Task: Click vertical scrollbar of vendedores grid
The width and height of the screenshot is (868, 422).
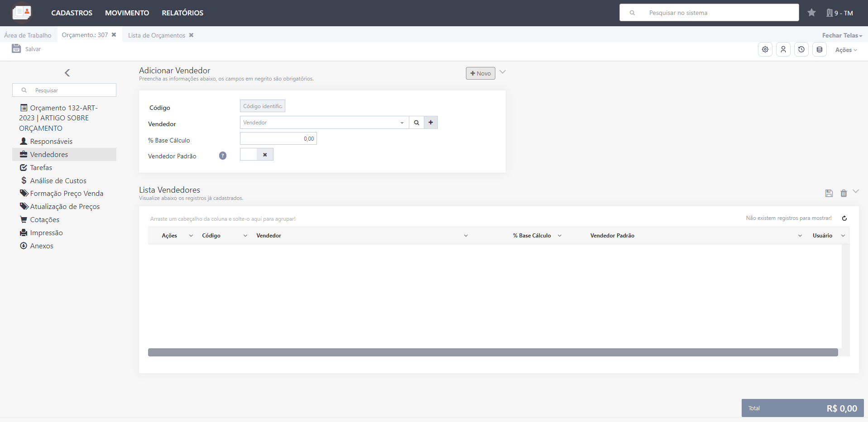Action: pos(845,296)
